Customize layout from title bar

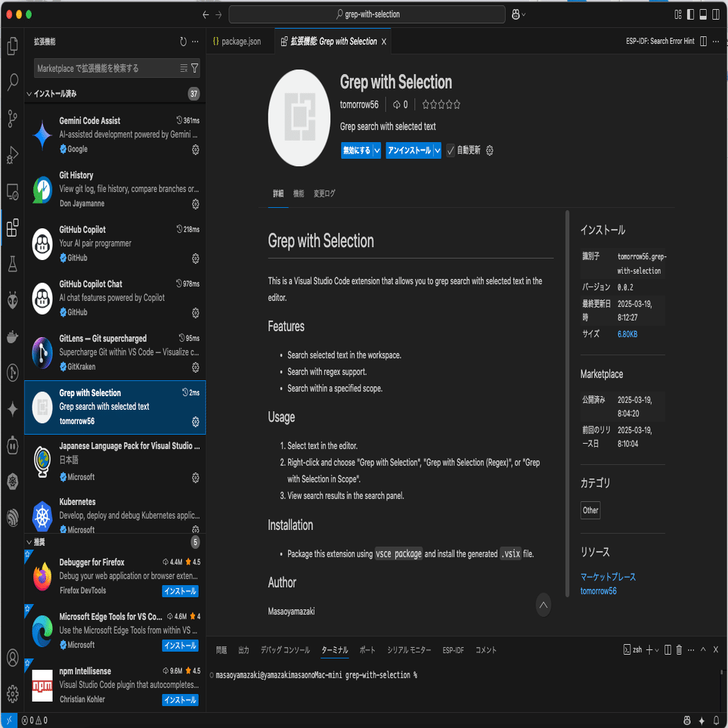point(678,14)
